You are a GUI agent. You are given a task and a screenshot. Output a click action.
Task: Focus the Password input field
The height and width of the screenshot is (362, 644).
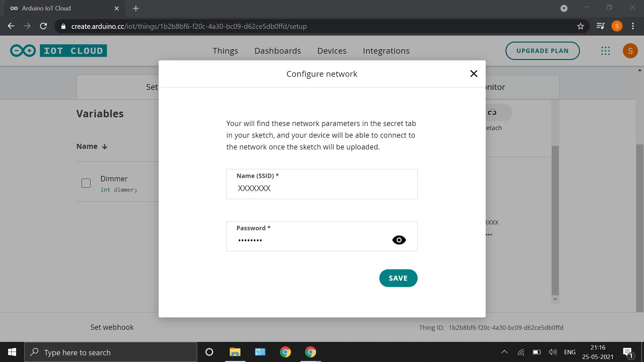click(x=322, y=236)
